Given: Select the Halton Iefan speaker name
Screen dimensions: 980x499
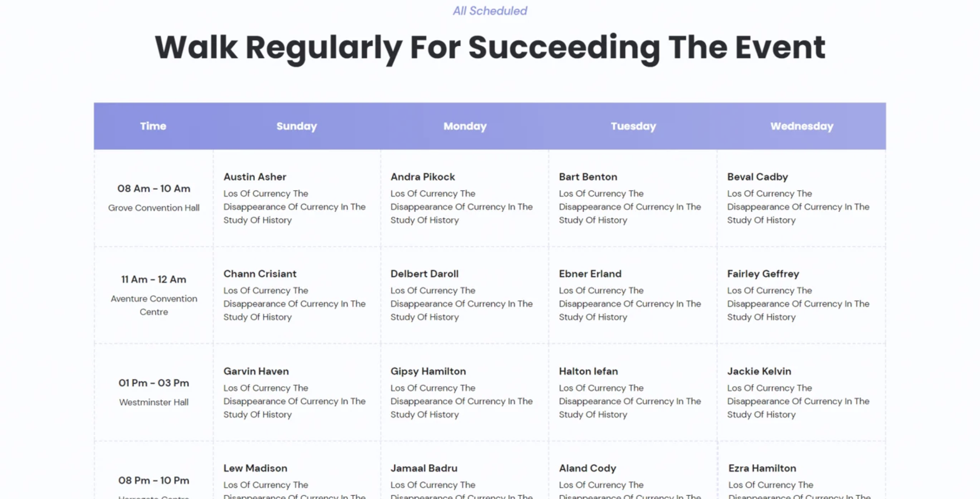Looking at the screenshot, I should point(588,371).
